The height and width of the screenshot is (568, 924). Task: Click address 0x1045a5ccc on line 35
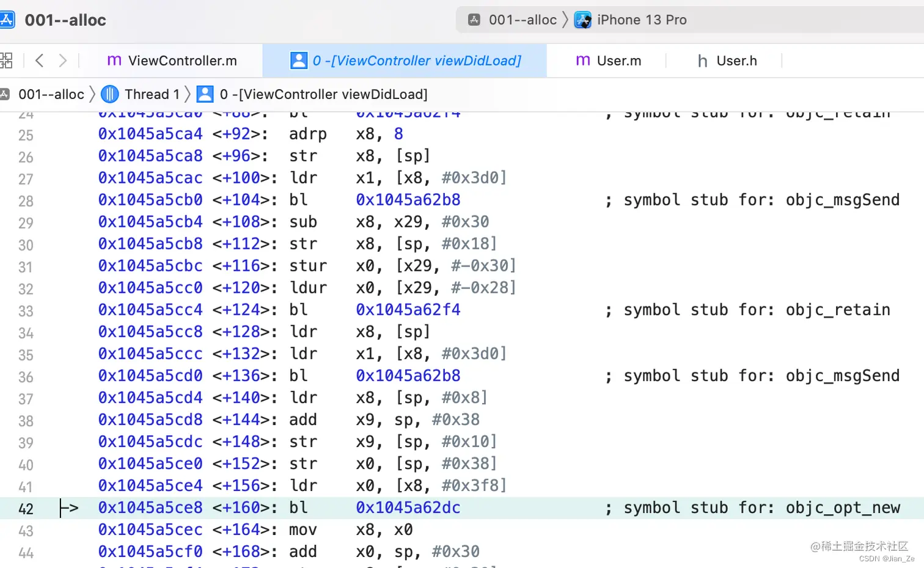click(x=150, y=353)
